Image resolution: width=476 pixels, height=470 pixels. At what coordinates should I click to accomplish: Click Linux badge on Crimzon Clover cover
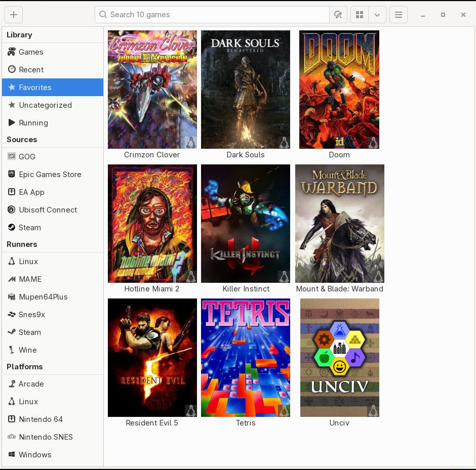pos(191,143)
